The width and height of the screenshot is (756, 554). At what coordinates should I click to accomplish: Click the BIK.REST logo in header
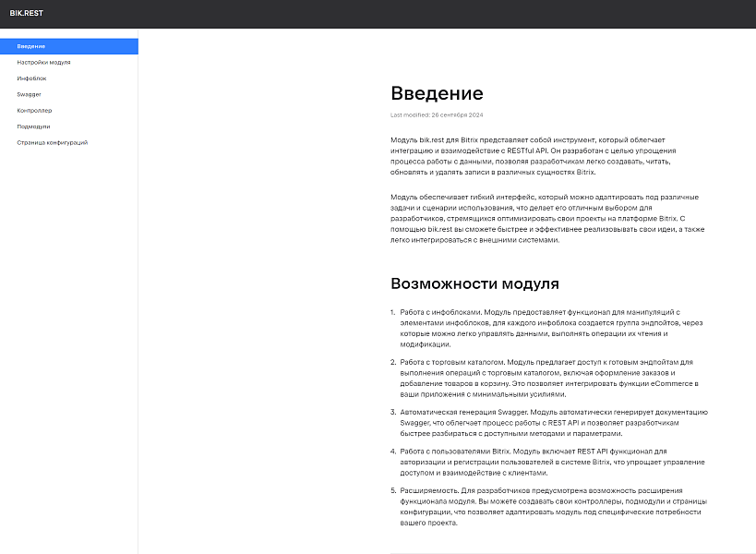(26, 13)
